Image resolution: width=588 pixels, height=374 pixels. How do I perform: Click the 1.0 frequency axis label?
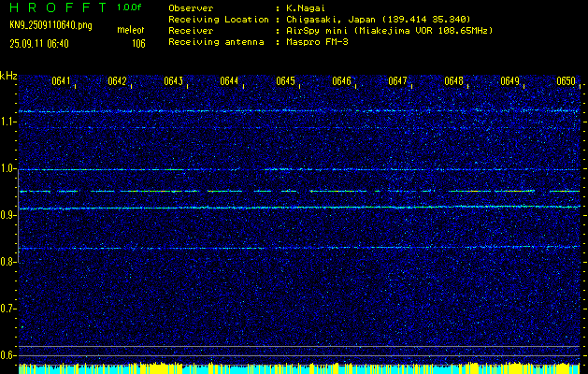pos(7,169)
